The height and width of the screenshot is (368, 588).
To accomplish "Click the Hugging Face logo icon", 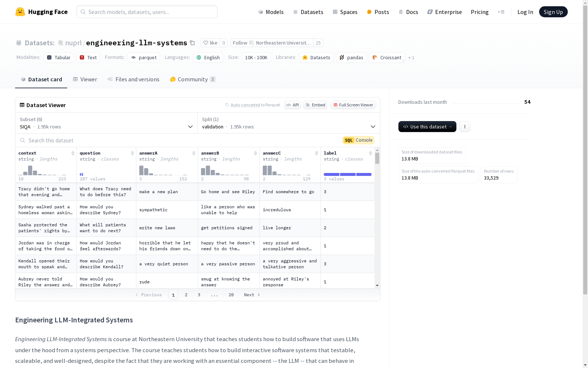I will click(20, 12).
